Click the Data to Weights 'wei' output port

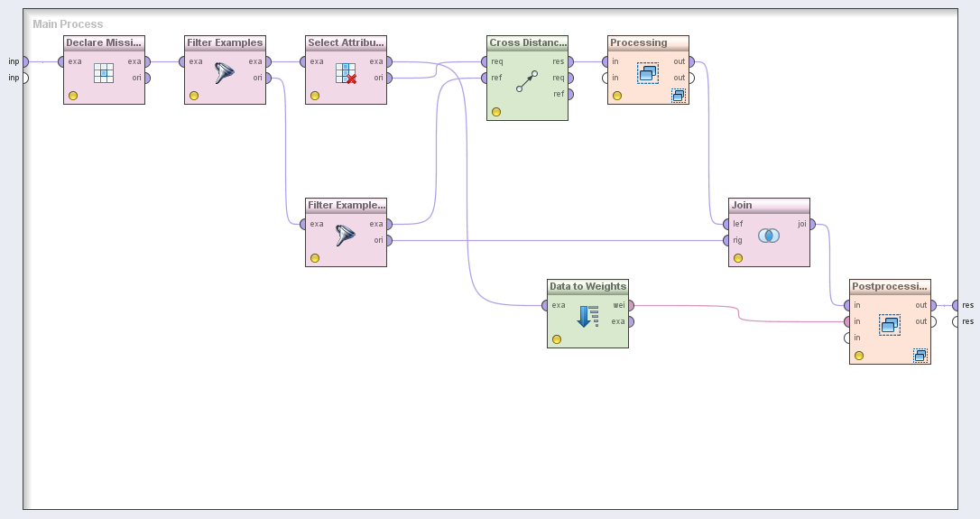(631, 306)
